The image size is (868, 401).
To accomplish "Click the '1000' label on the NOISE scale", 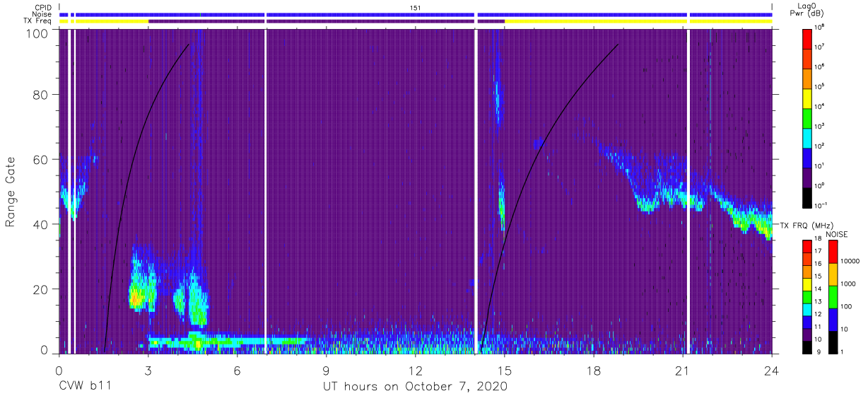I will [848, 284].
